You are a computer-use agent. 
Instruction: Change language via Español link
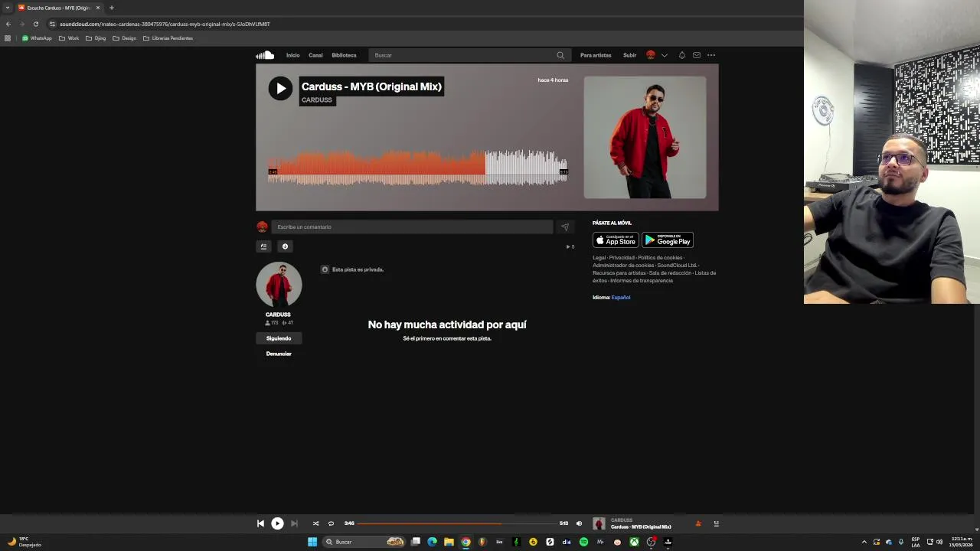(621, 298)
